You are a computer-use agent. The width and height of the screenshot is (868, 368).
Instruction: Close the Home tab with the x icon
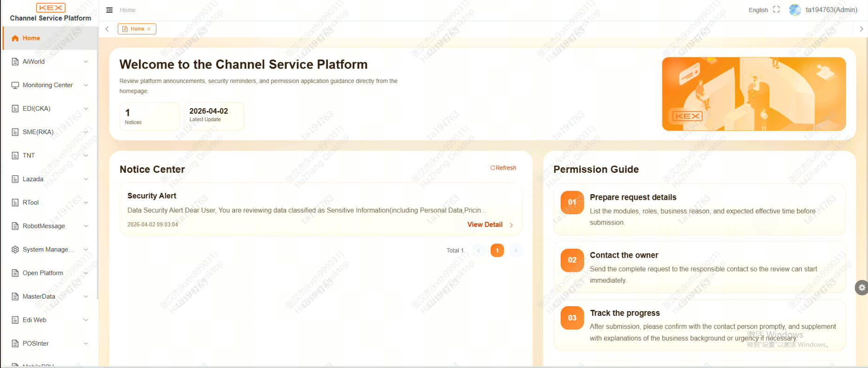149,29
